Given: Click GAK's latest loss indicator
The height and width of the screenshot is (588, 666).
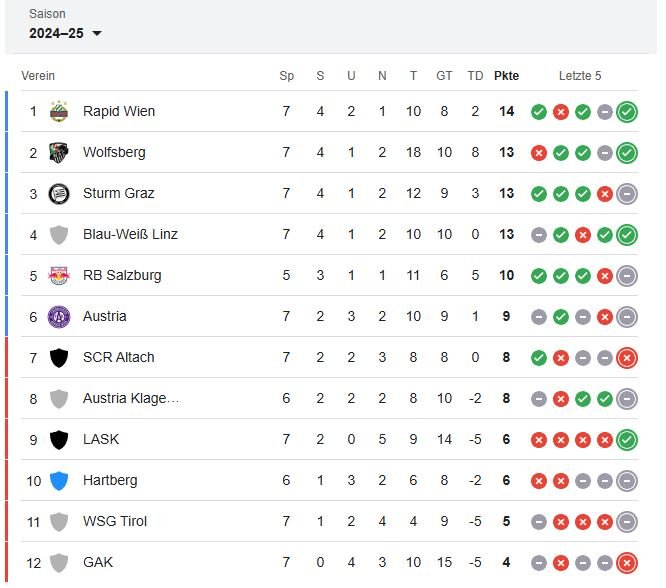Looking at the screenshot, I should [627, 563].
